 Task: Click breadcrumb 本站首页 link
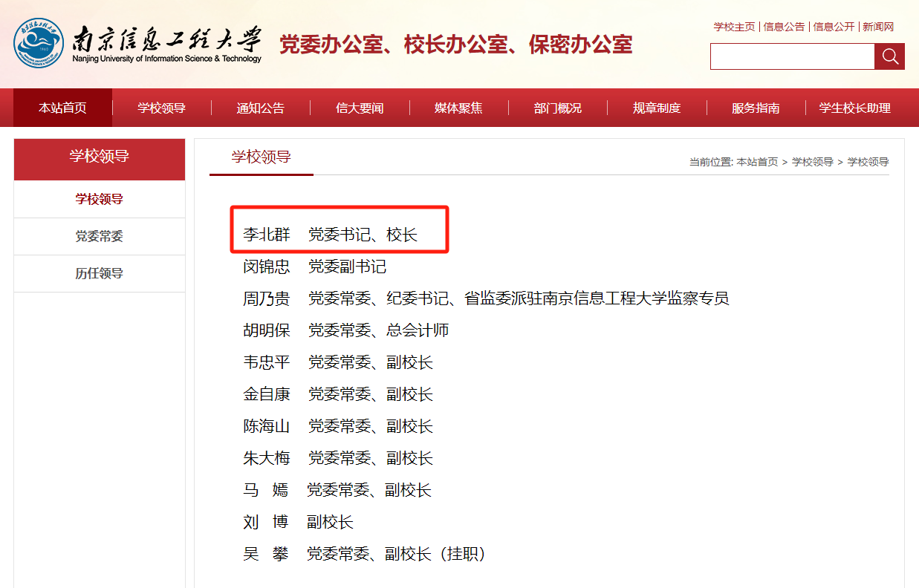[757, 162]
